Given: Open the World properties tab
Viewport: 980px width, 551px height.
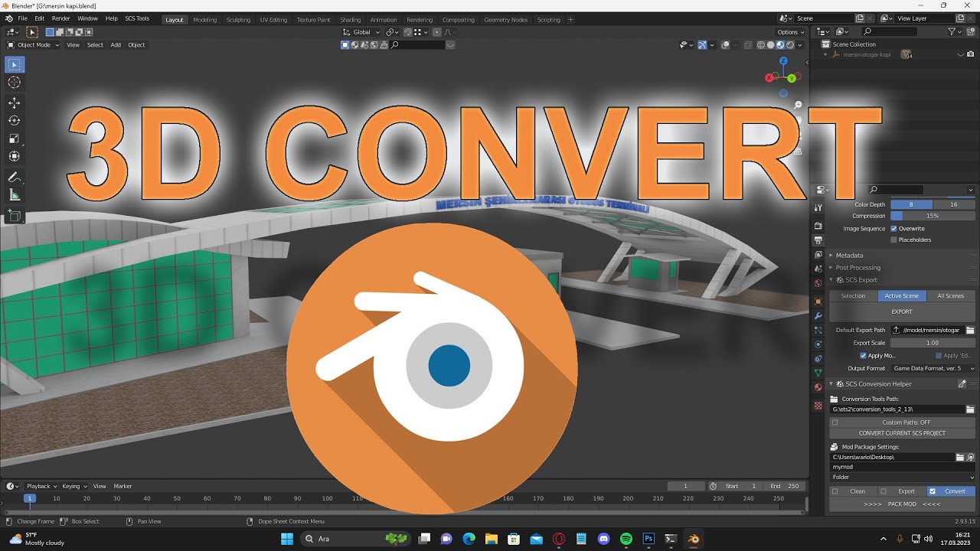Looking at the screenshot, I should point(818,284).
